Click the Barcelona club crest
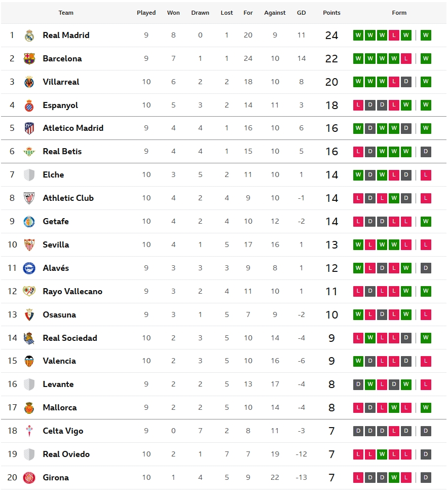The width and height of the screenshot is (448, 491). [29, 59]
